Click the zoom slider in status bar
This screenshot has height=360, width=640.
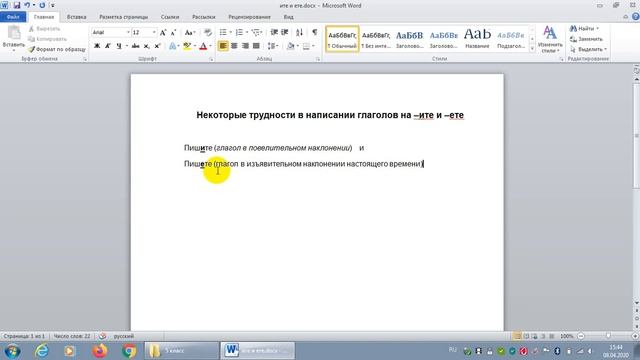click(x=608, y=336)
